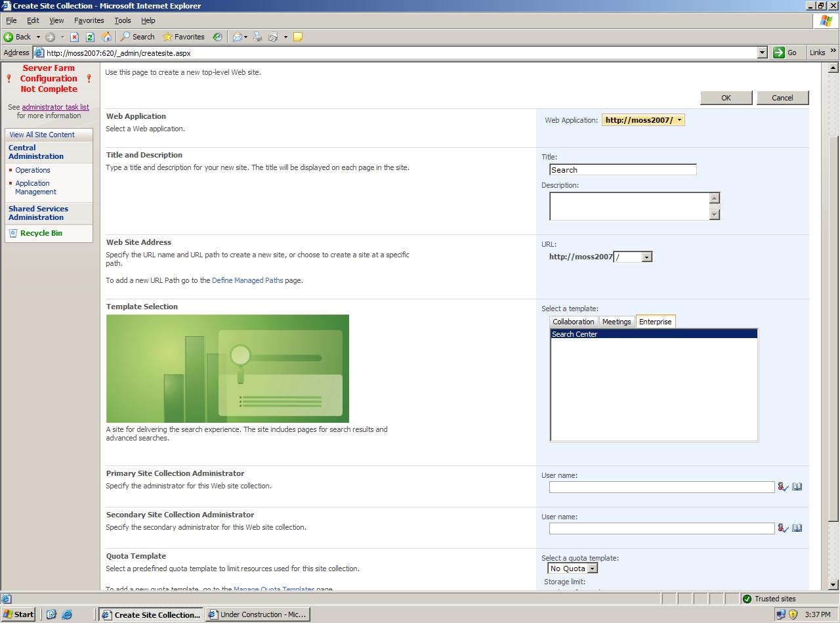Expand the Mail toolbar dropdown arrow
The height and width of the screenshot is (623, 840).
tap(246, 37)
